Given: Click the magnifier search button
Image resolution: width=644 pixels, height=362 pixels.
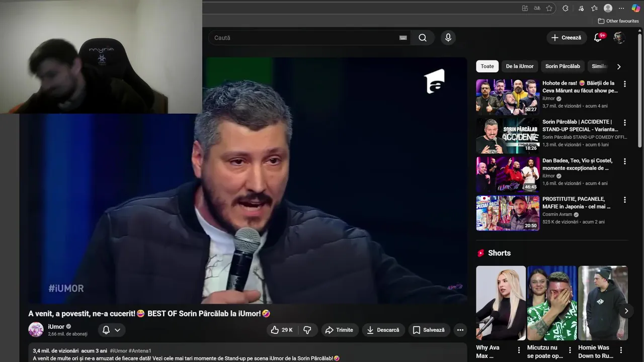Looking at the screenshot, I should click(423, 38).
